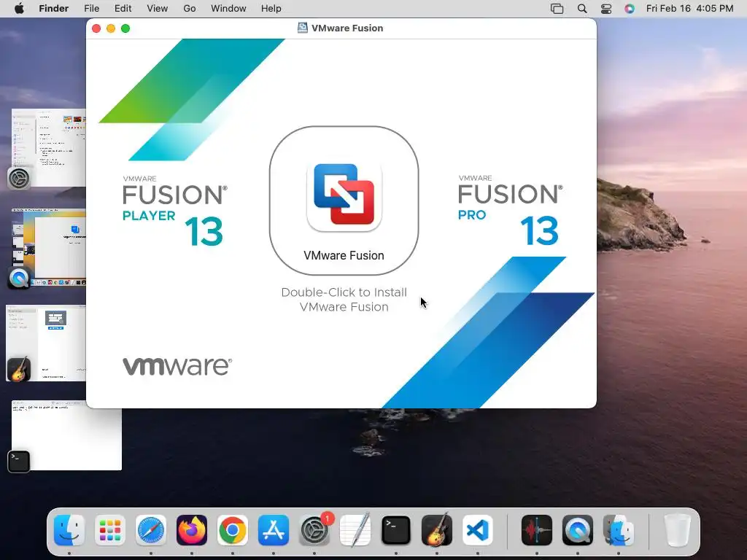Click the date and time clock
This screenshot has height=560, width=747.
[x=690, y=9]
